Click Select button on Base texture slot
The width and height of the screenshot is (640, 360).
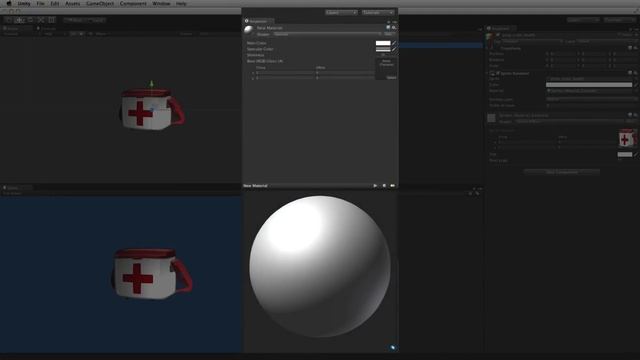click(391, 77)
